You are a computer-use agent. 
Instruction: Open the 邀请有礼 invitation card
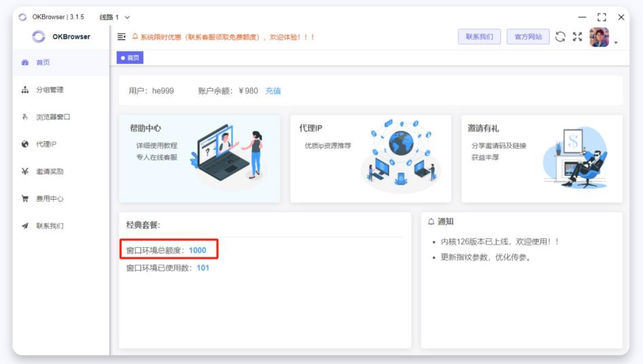[542, 159]
